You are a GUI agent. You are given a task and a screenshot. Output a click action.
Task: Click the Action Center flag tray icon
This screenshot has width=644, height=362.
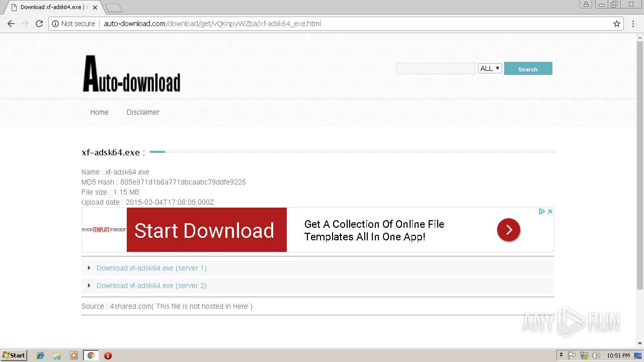(572, 355)
